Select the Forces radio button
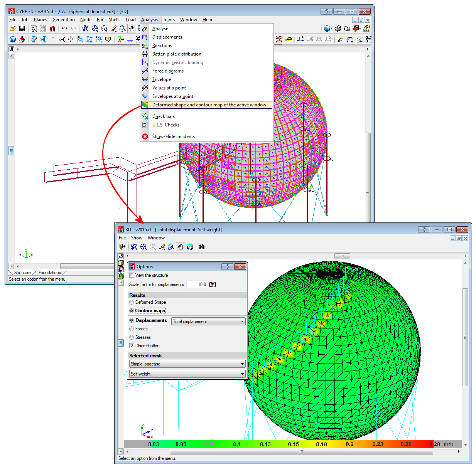The width and height of the screenshot is (476, 468). click(x=132, y=329)
